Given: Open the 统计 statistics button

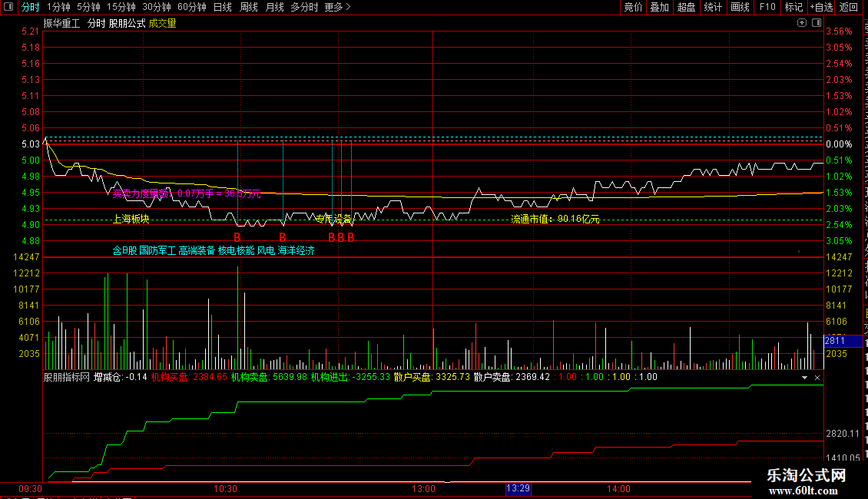Looking at the screenshot, I should (713, 7).
